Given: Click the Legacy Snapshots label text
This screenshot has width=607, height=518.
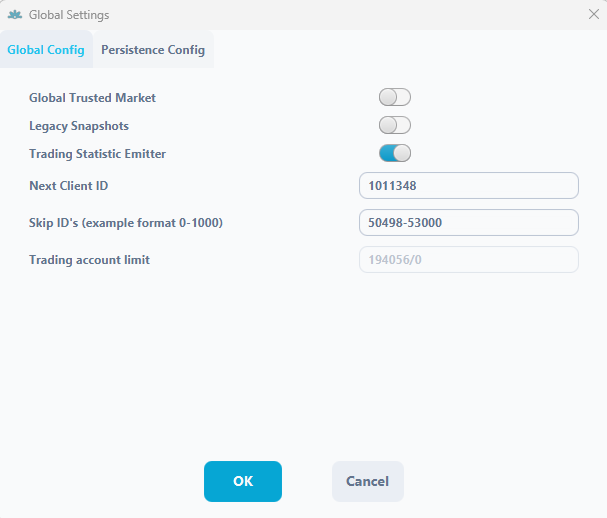Looking at the screenshot, I should [x=79, y=126].
